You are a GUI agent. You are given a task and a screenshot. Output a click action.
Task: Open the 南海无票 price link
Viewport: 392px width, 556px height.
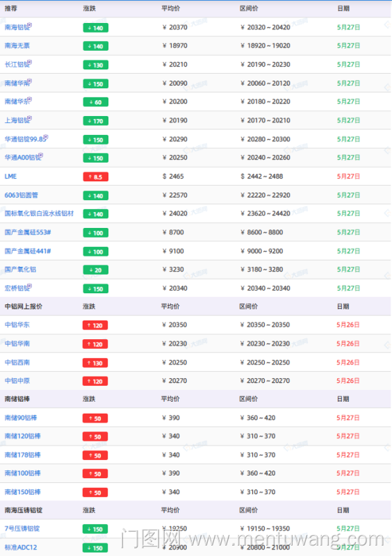[17, 46]
